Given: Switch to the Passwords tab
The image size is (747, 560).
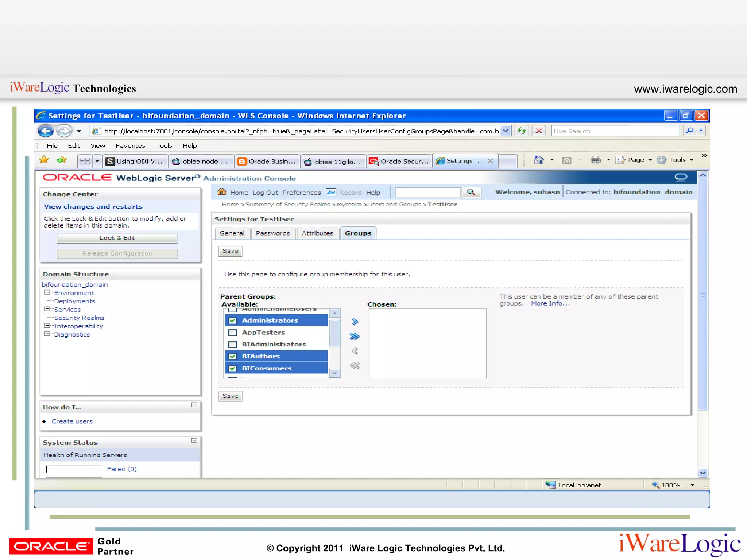Looking at the screenshot, I should point(272,233).
